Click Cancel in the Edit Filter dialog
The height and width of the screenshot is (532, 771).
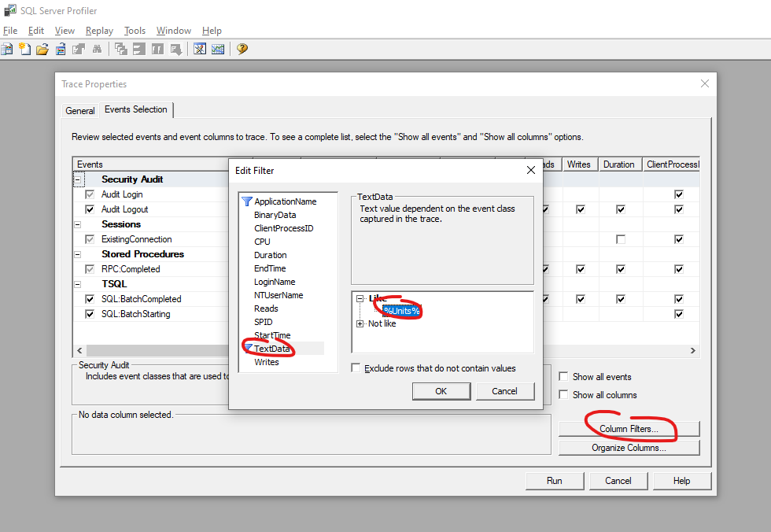click(x=504, y=391)
